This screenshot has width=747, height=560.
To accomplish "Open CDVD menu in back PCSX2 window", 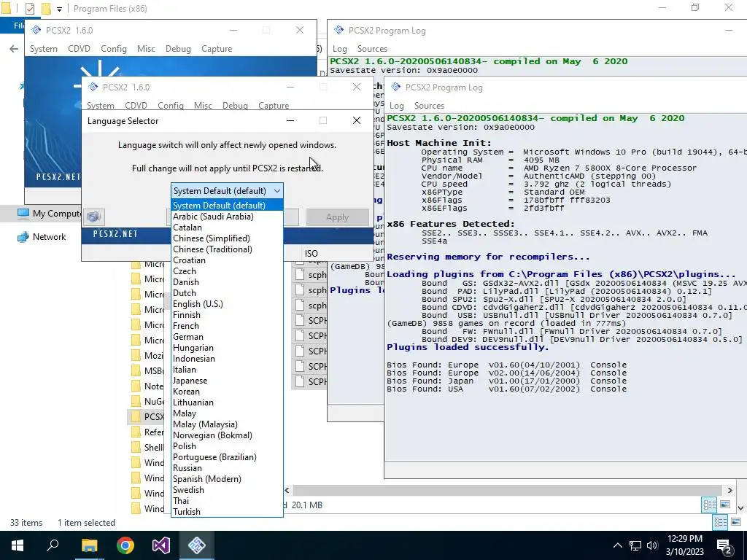I will tap(79, 49).
